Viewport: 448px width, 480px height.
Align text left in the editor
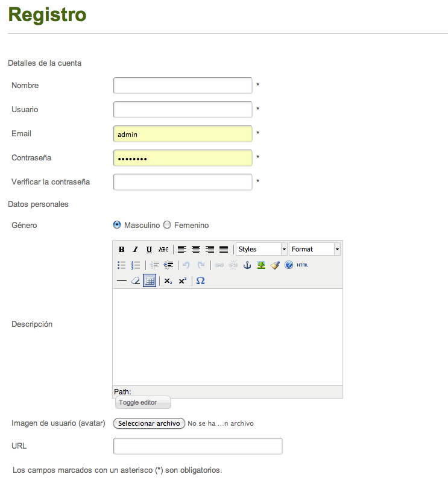click(182, 250)
